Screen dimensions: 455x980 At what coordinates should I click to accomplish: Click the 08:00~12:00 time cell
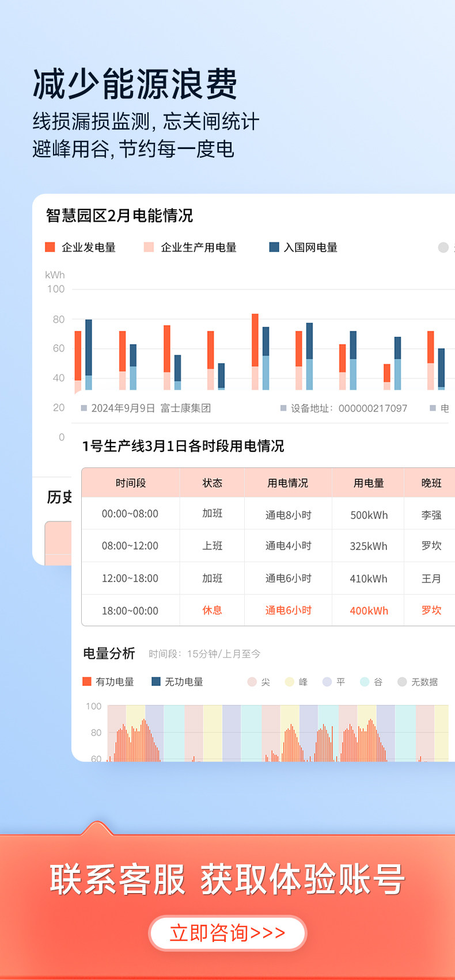(x=130, y=546)
